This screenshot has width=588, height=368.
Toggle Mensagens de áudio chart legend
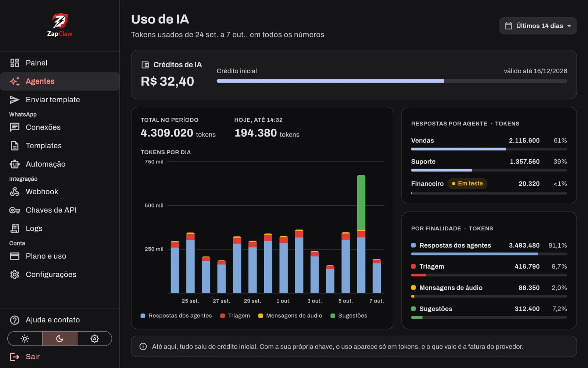290,316
